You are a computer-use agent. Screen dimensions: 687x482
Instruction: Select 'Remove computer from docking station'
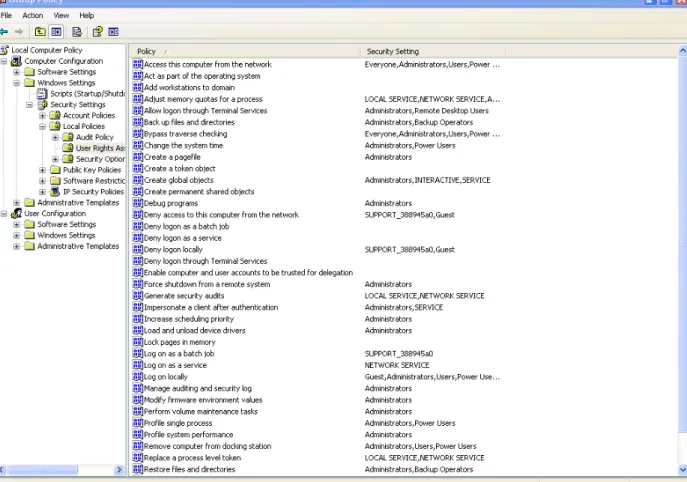point(208,446)
